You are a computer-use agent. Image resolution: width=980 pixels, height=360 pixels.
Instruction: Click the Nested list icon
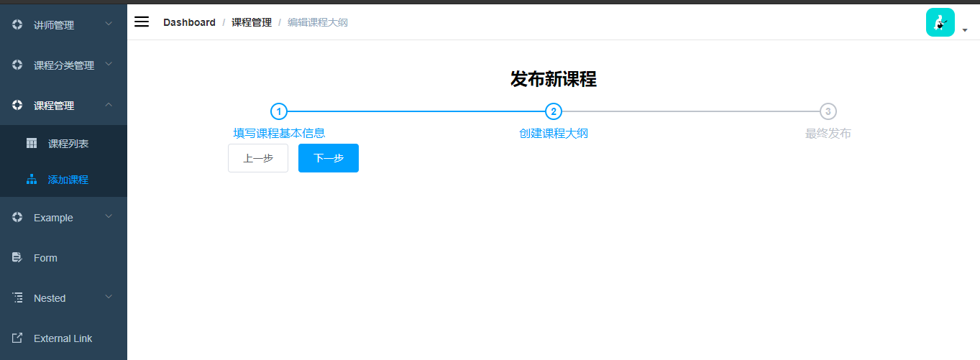click(x=18, y=297)
